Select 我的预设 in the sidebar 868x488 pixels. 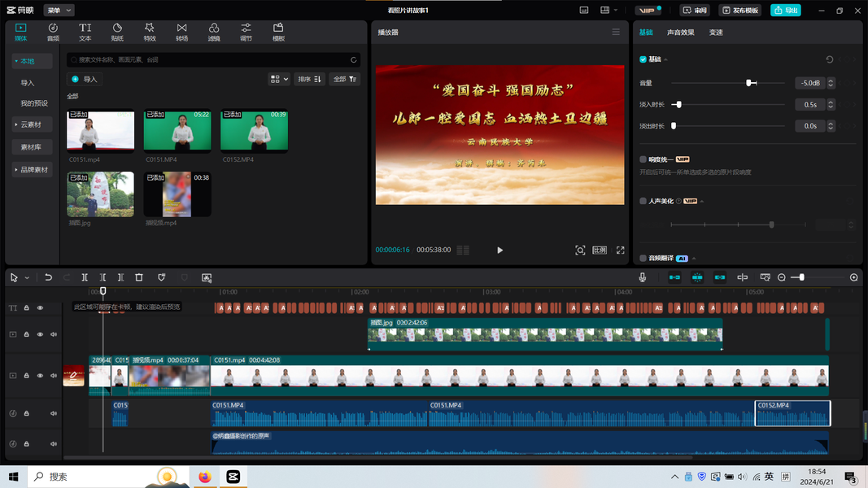(34, 103)
